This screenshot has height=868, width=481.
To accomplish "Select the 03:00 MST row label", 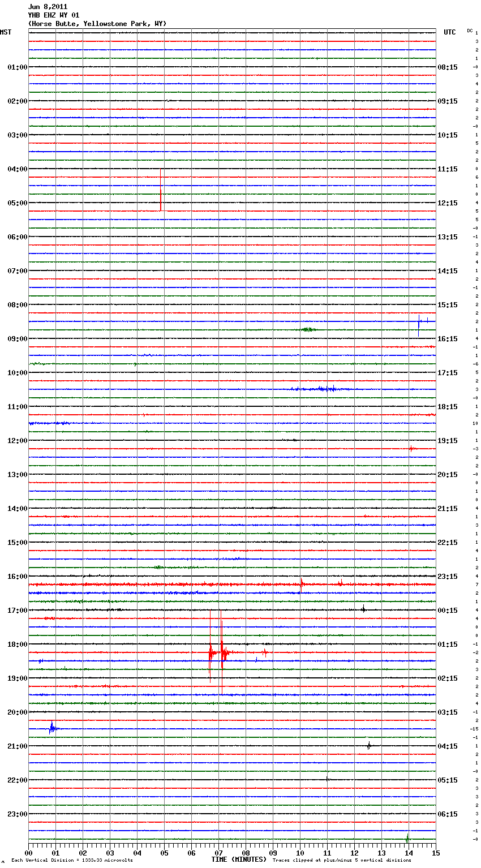I will pos(18,135).
